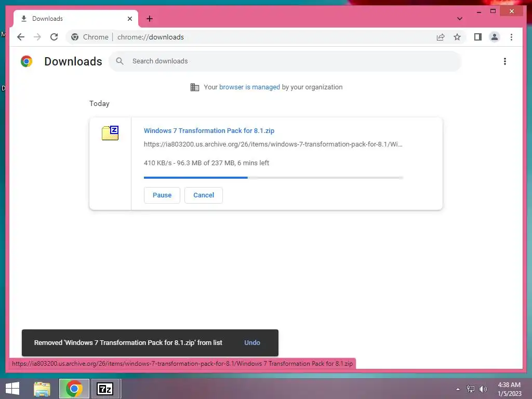
Task: Share this page using the share icon
Action: (x=441, y=37)
